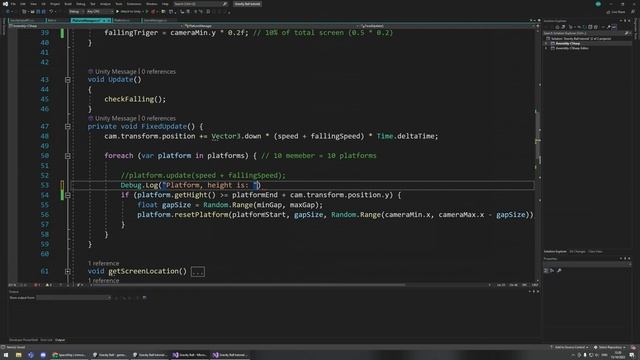Image resolution: width=640 pixels, height=360 pixels.
Task: Click the Solution Explorer properties wrench icon
Action: pos(609,27)
